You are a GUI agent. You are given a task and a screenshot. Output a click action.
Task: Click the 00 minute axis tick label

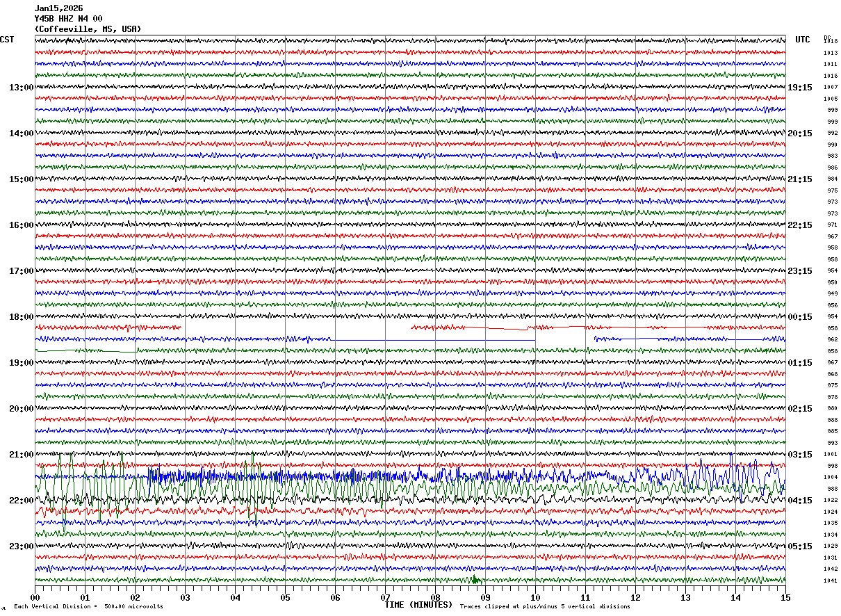tap(35, 597)
